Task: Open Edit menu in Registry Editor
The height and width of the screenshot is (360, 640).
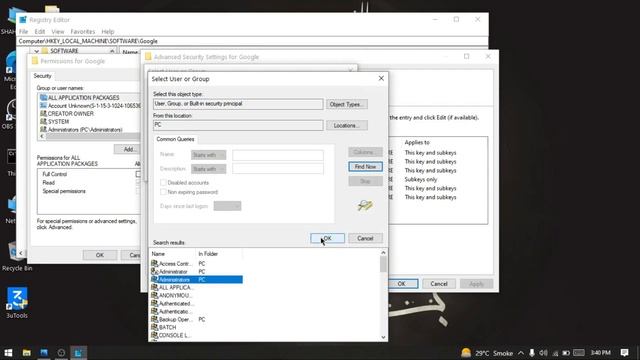Action: [x=40, y=31]
